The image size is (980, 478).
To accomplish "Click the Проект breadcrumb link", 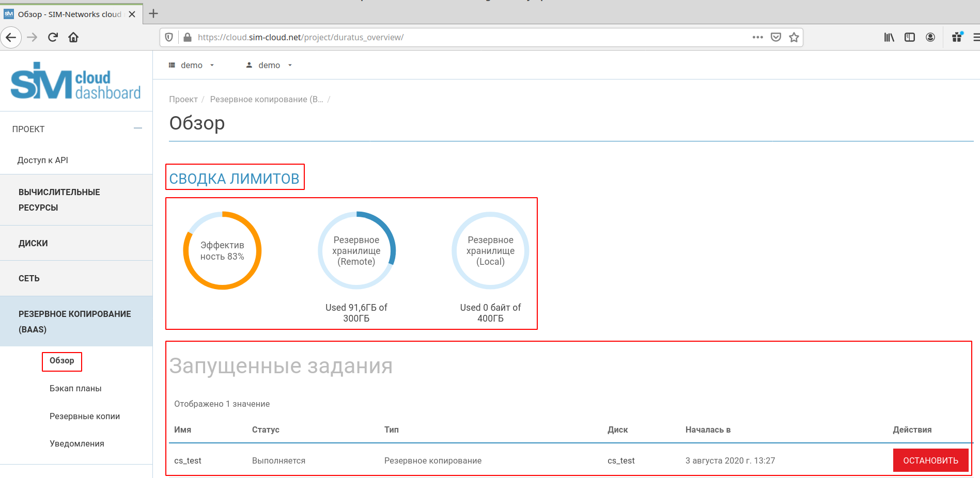I will (x=183, y=99).
